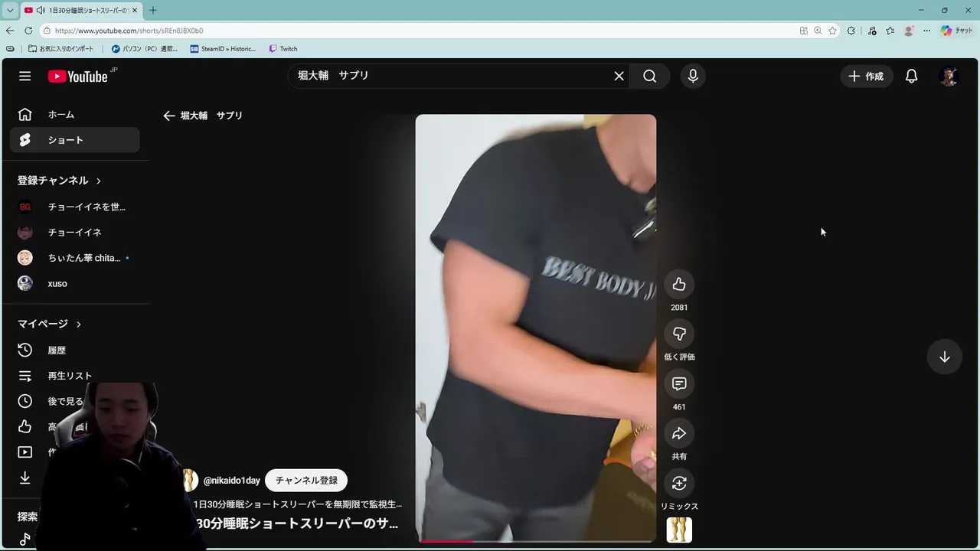The height and width of the screenshot is (551, 980).
Task: Open the xuso channel
Action: pyautogui.click(x=75, y=283)
